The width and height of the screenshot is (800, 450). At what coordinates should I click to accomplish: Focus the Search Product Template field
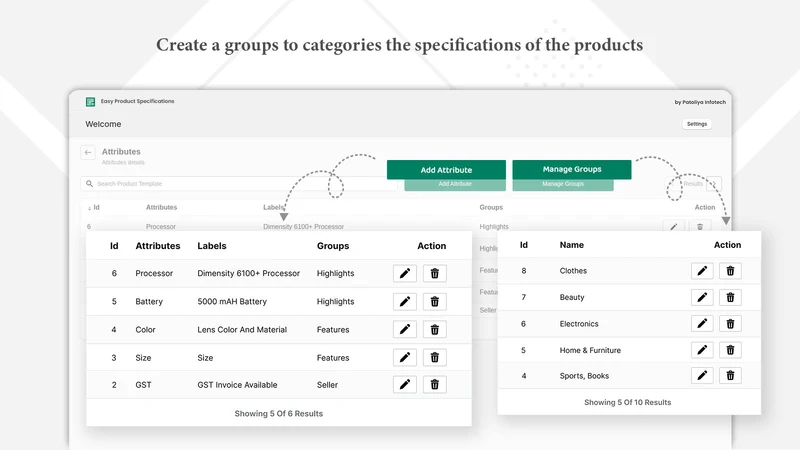click(238, 184)
